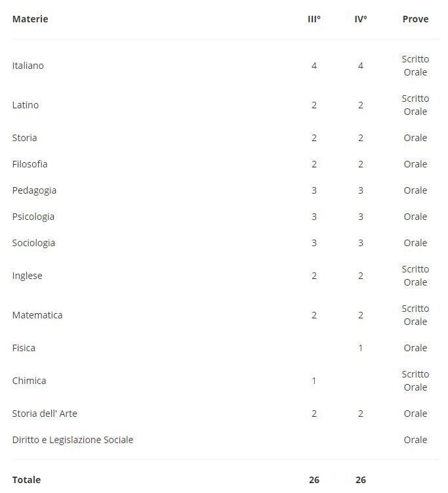This screenshot has height=493, width=448.
Task: Click the III° column header
Action: point(314,19)
